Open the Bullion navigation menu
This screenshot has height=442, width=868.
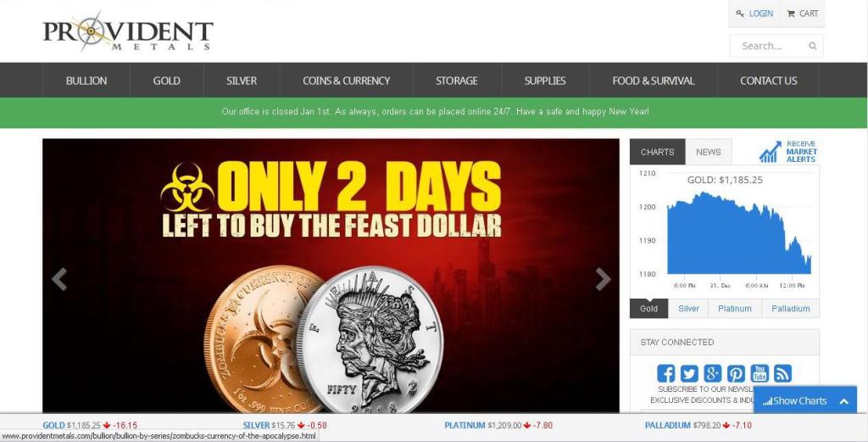(x=86, y=81)
